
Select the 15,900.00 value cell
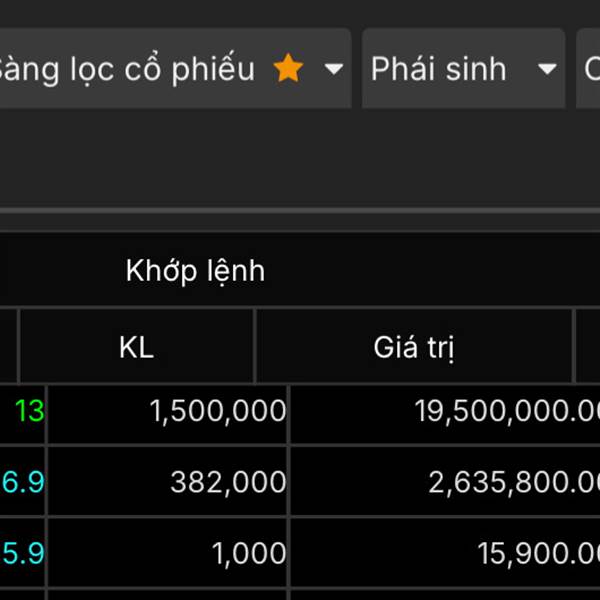[445, 553]
